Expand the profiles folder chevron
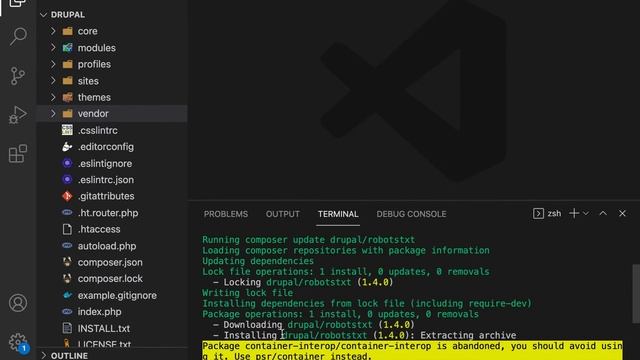The image size is (640, 360). 53,64
